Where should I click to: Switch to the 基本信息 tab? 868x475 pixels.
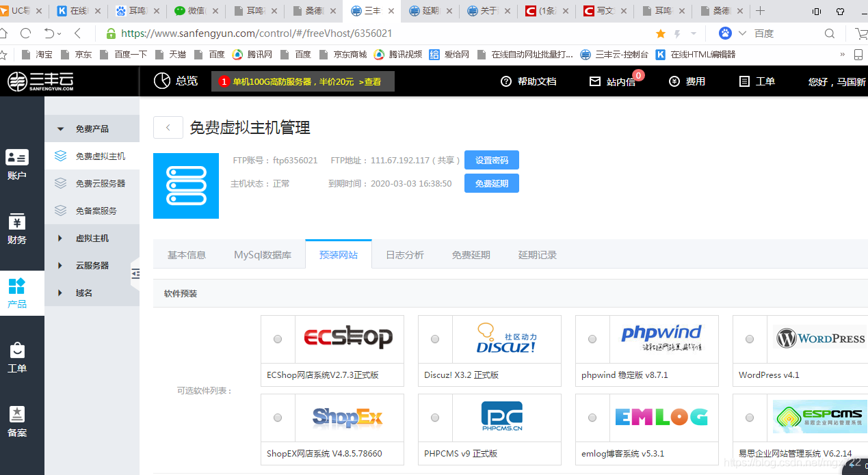pos(187,255)
